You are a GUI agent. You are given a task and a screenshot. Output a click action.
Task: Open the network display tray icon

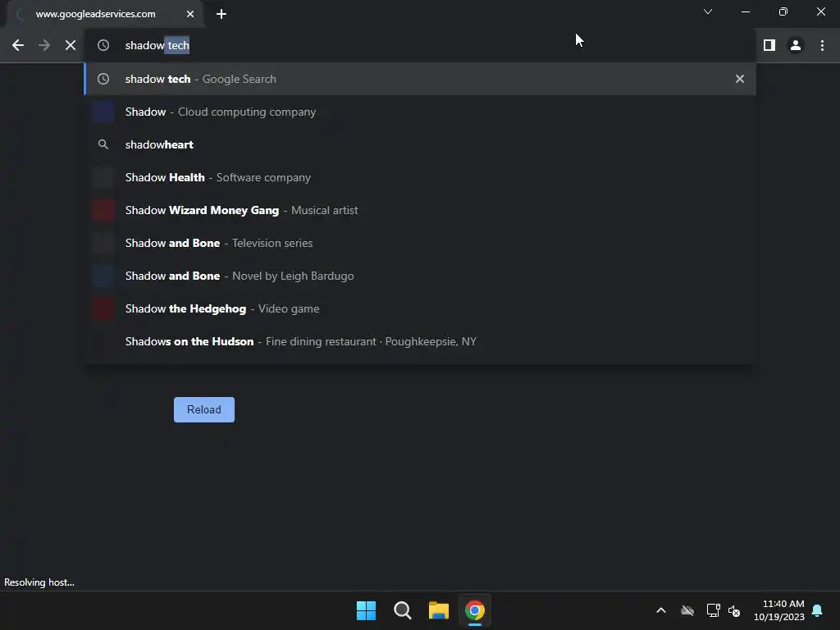[713, 610]
